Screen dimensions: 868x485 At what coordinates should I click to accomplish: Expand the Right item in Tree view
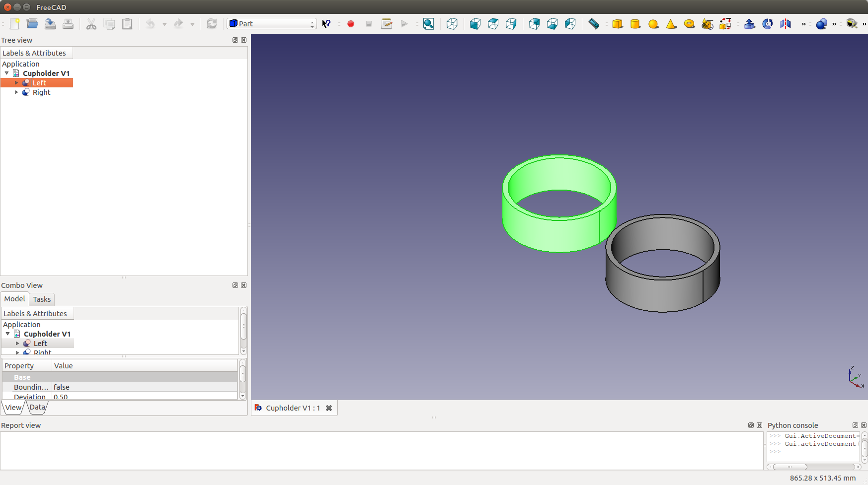click(x=16, y=92)
